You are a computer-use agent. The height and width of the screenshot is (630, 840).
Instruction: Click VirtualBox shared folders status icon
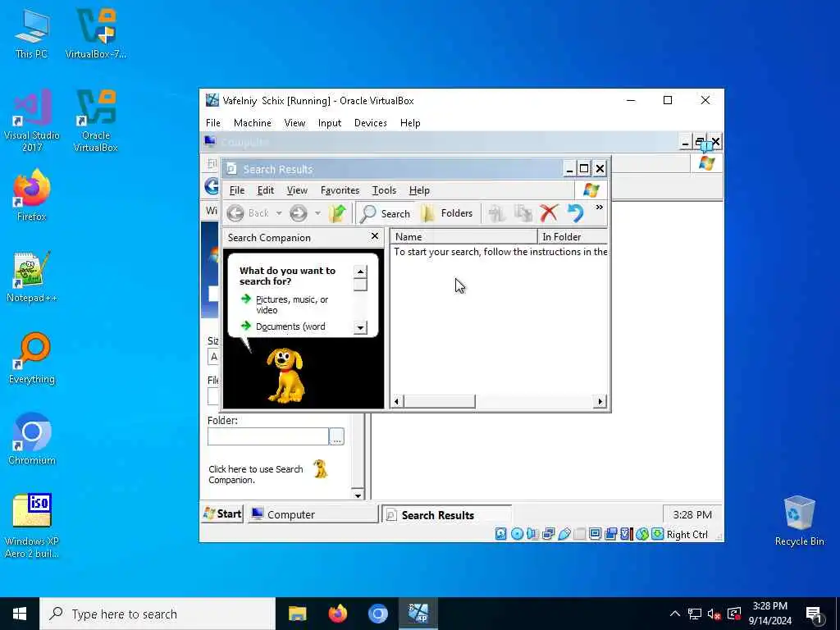pyautogui.click(x=580, y=534)
